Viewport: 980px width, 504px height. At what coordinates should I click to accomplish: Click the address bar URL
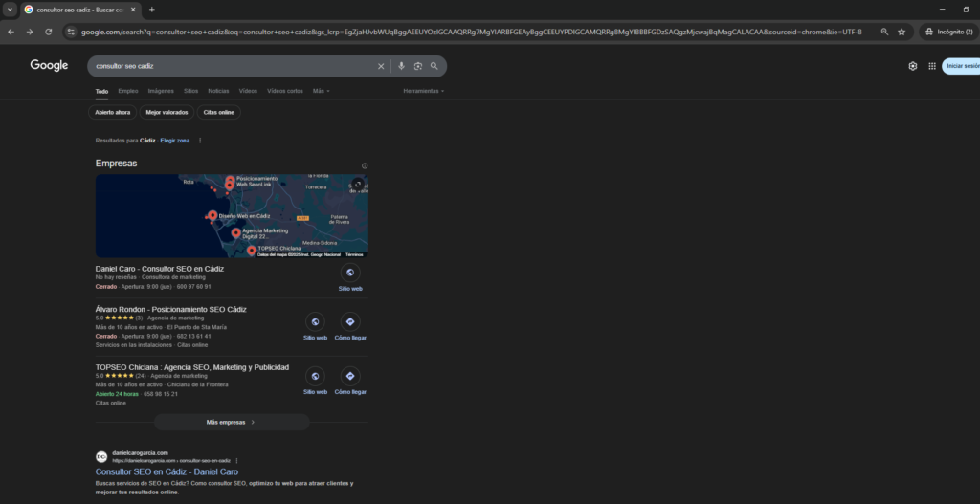click(471, 32)
